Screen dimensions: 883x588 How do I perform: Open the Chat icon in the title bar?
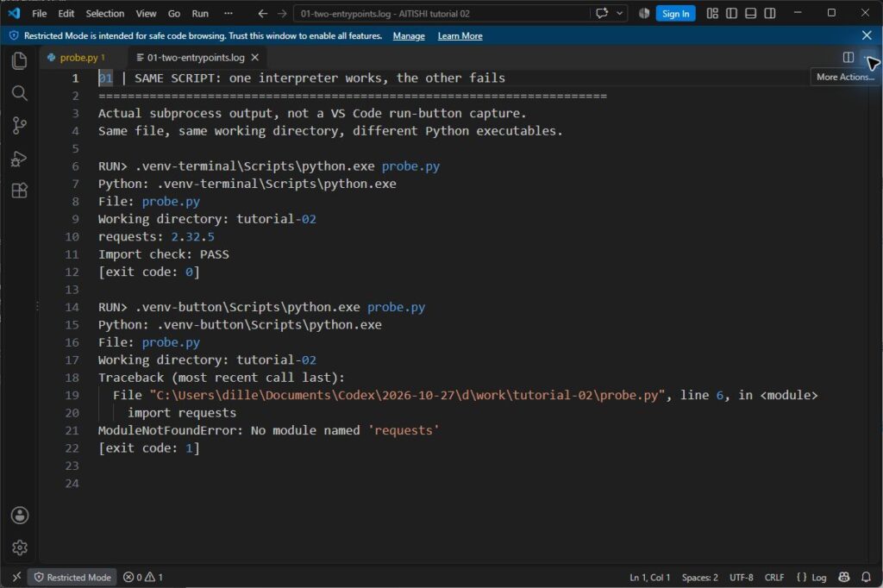(x=602, y=13)
